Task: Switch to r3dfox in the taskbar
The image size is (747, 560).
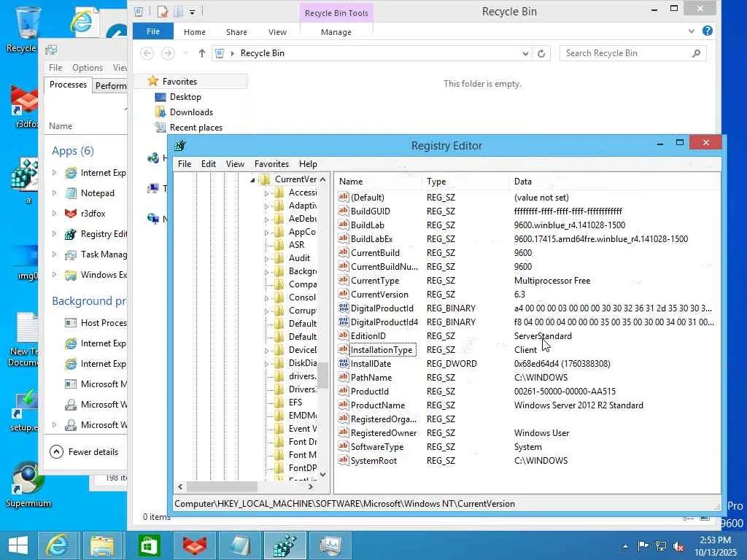Action: [194, 545]
